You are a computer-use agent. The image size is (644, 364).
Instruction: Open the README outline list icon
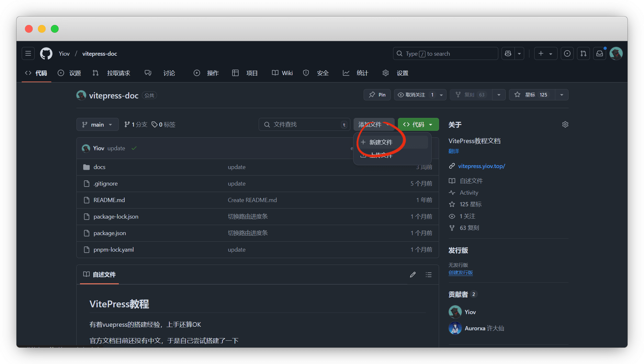tap(429, 275)
